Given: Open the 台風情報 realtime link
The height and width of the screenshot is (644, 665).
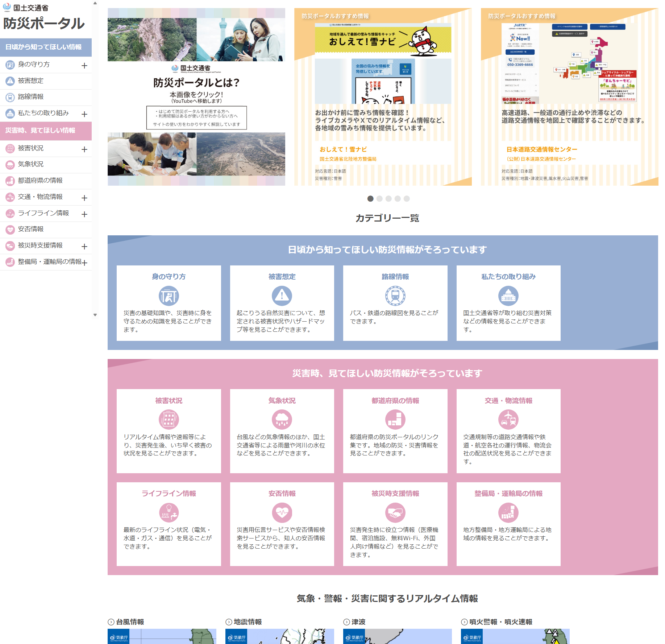Looking at the screenshot, I should (x=130, y=622).
